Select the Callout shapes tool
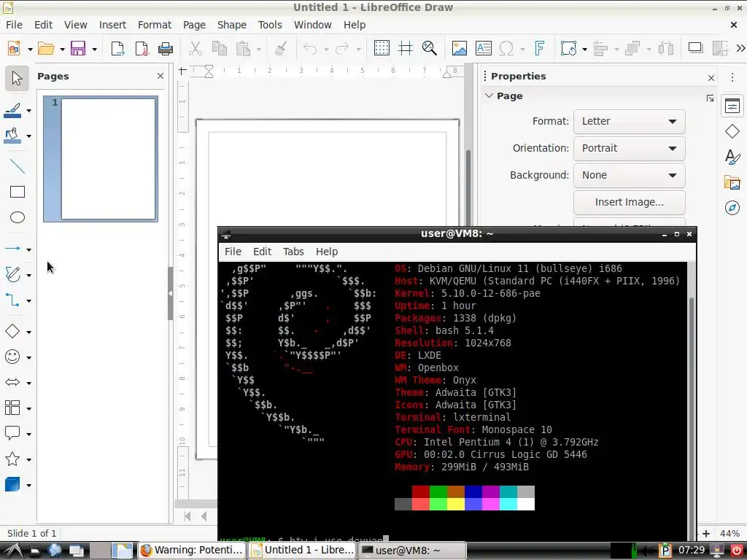747x560 pixels. click(x=12, y=433)
